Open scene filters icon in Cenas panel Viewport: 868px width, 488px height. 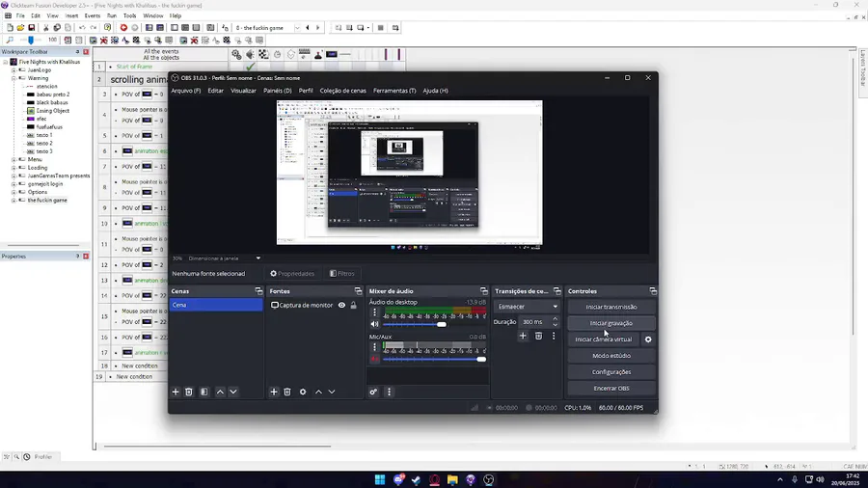(x=204, y=392)
